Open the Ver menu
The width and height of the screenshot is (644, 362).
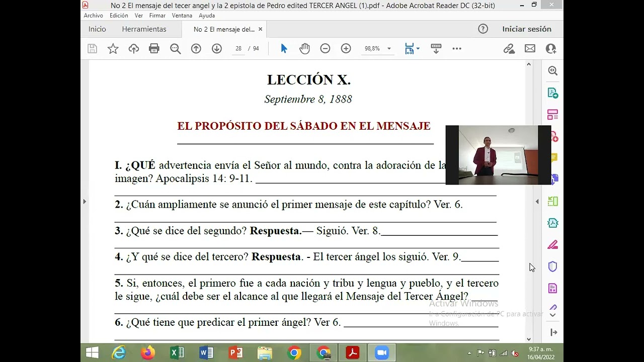139,16
